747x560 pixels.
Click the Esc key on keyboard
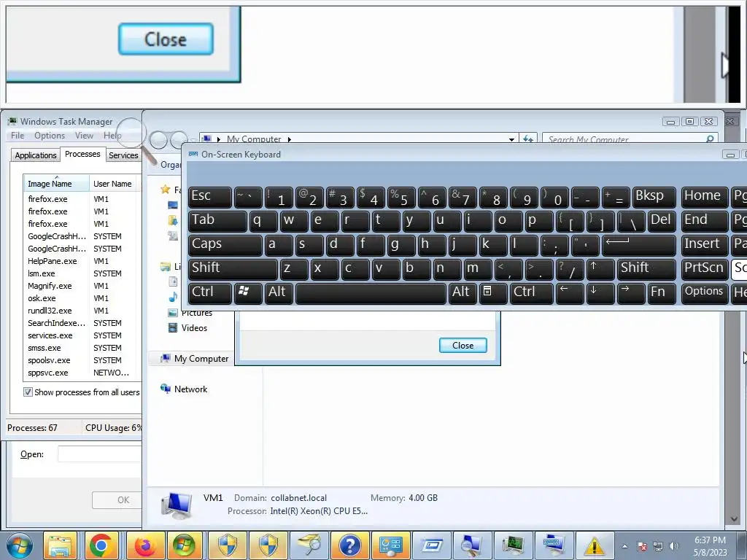coord(209,196)
